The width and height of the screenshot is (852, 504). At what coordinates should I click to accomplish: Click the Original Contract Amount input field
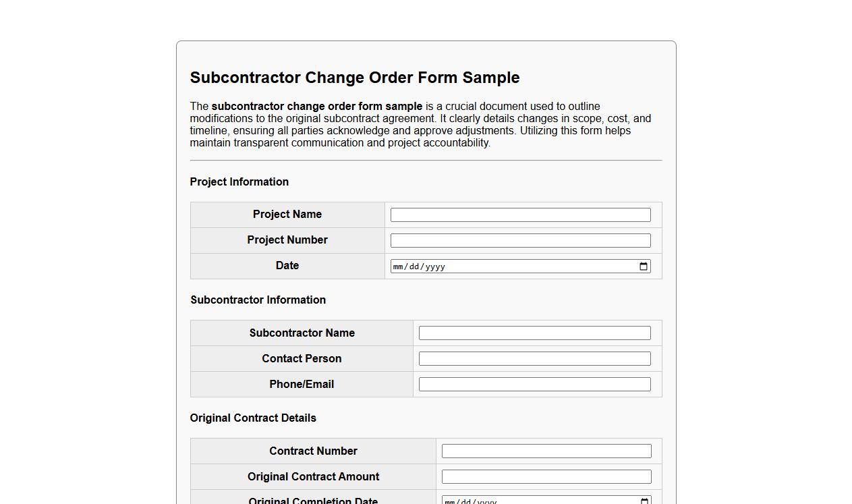(x=546, y=476)
